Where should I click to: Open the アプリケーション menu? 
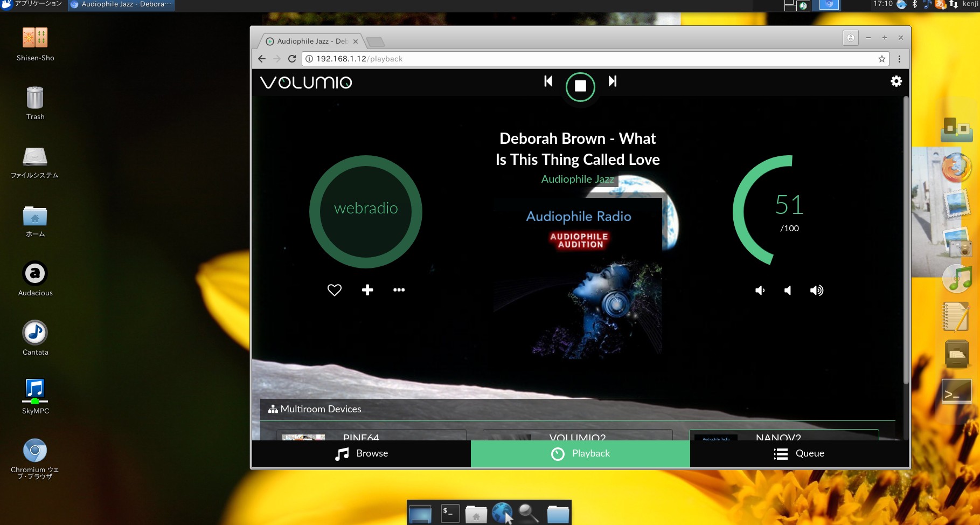click(x=33, y=4)
